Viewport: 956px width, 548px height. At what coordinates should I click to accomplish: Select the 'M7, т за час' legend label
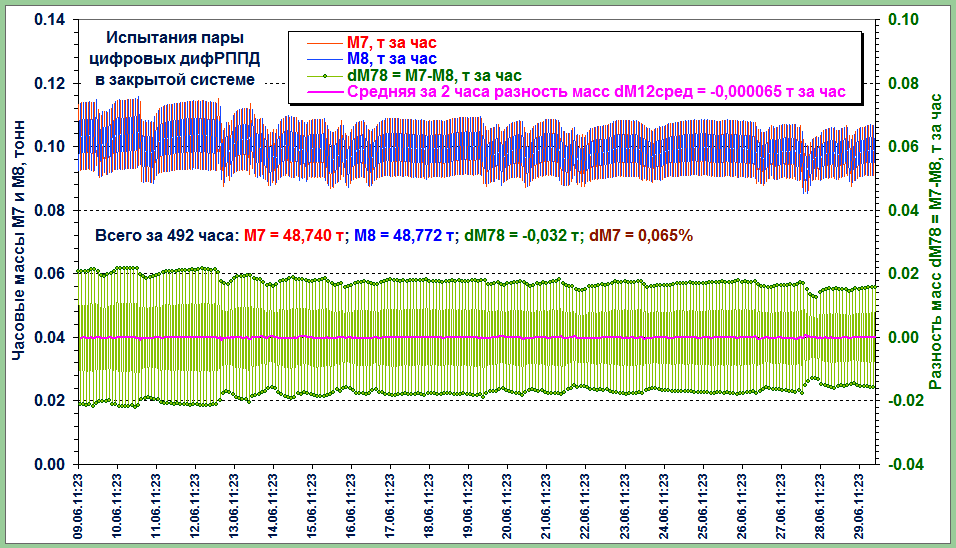391,43
